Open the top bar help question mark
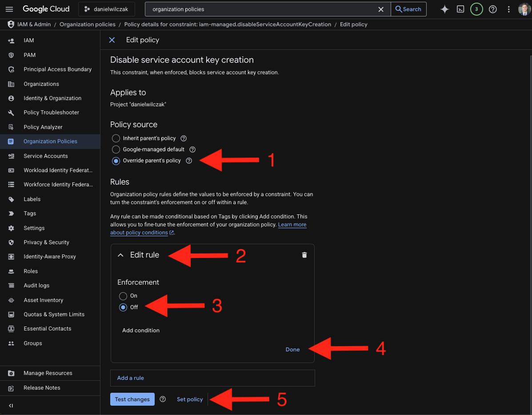The image size is (532, 415). coord(492,9)
